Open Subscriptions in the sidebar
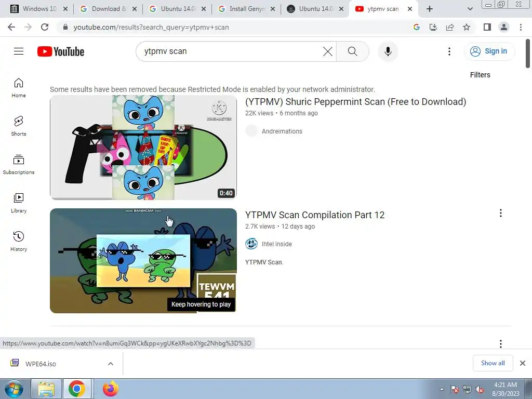The width and height of the screenshot is (532, 399). pyautogui.click(x=19, y=165)
